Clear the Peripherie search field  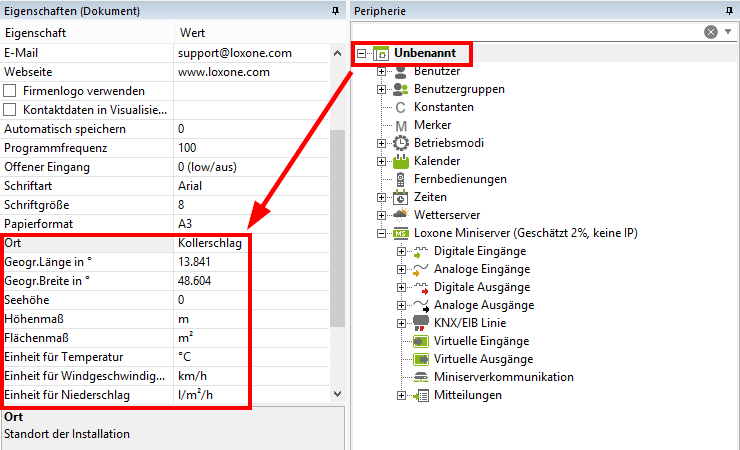point(711,32)
